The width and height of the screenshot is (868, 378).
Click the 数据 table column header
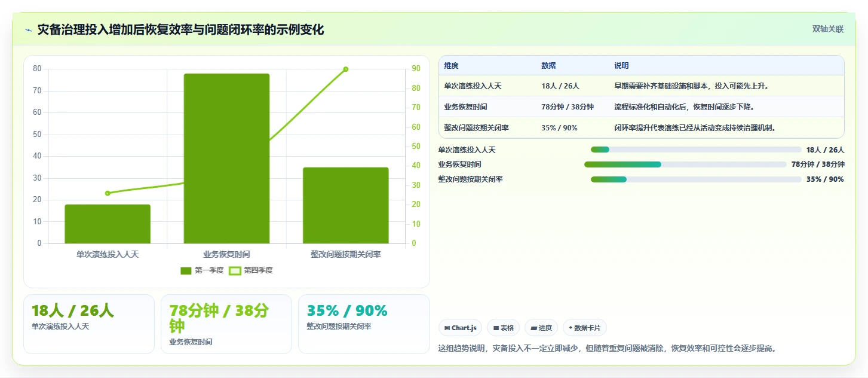(548, 66)
